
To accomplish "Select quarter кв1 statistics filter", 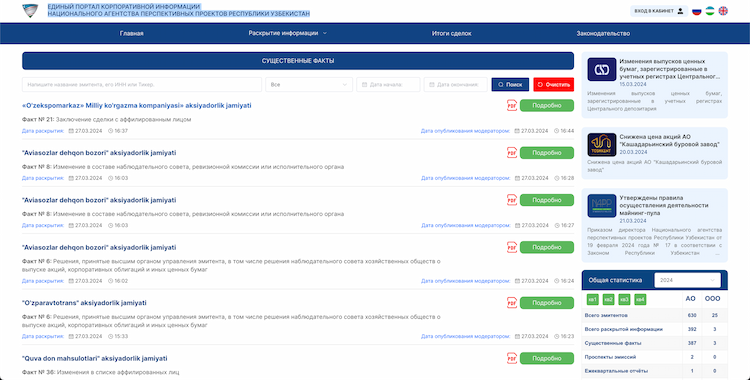I will point(592,300).
